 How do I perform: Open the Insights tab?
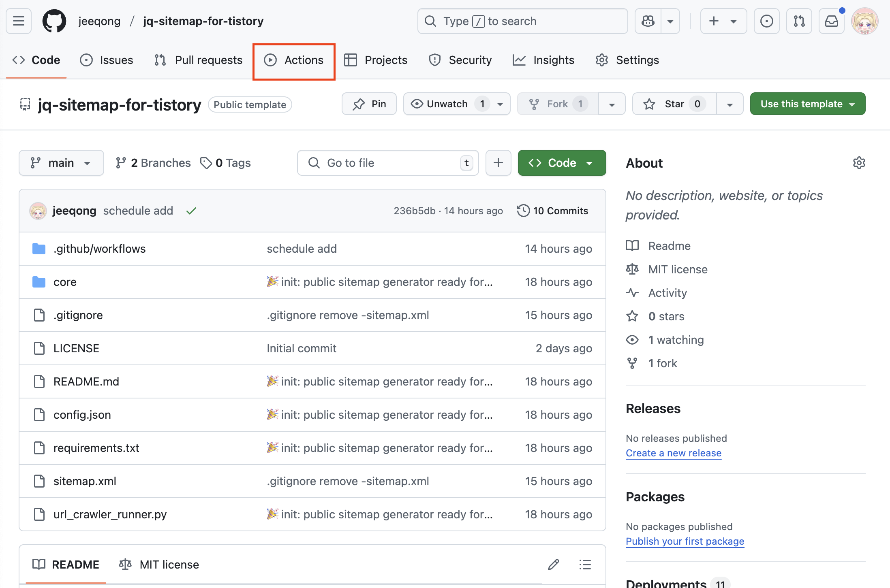click(x=543, y=60)
